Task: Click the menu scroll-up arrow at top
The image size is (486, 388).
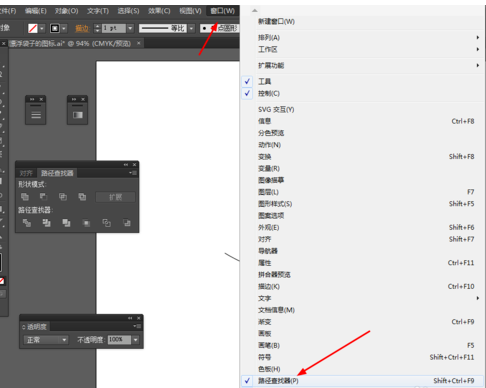Action: click(x=255, y=11)
